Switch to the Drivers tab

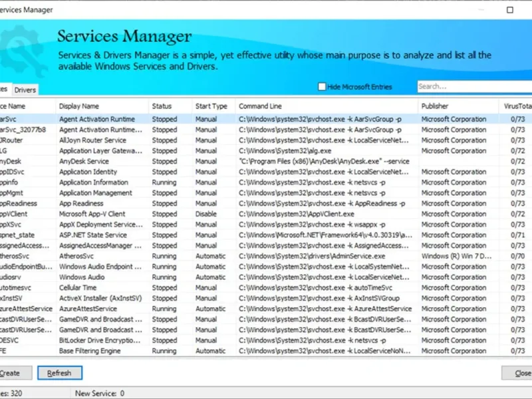[25, 90]
